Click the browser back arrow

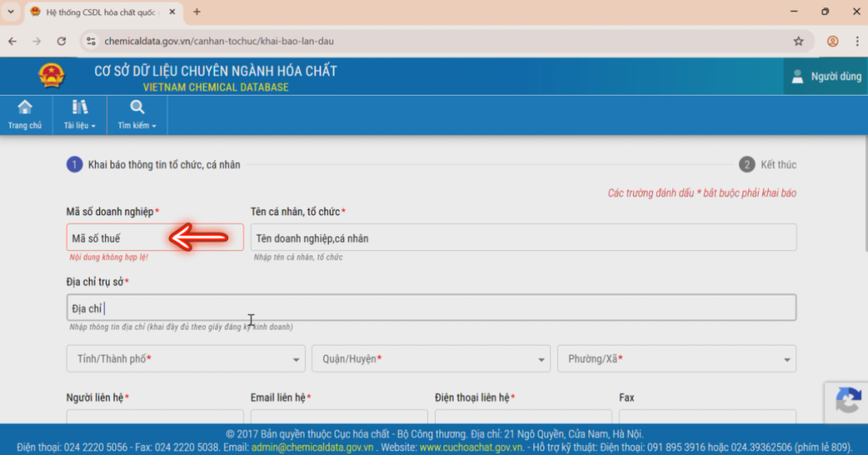(12, 41)
